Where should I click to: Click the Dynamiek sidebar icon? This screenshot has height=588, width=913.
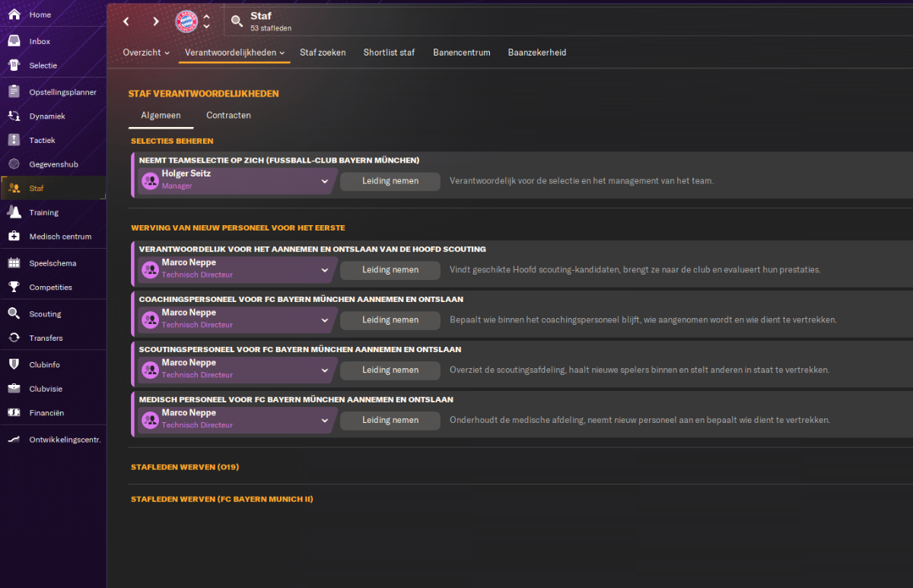coord(14,116)
